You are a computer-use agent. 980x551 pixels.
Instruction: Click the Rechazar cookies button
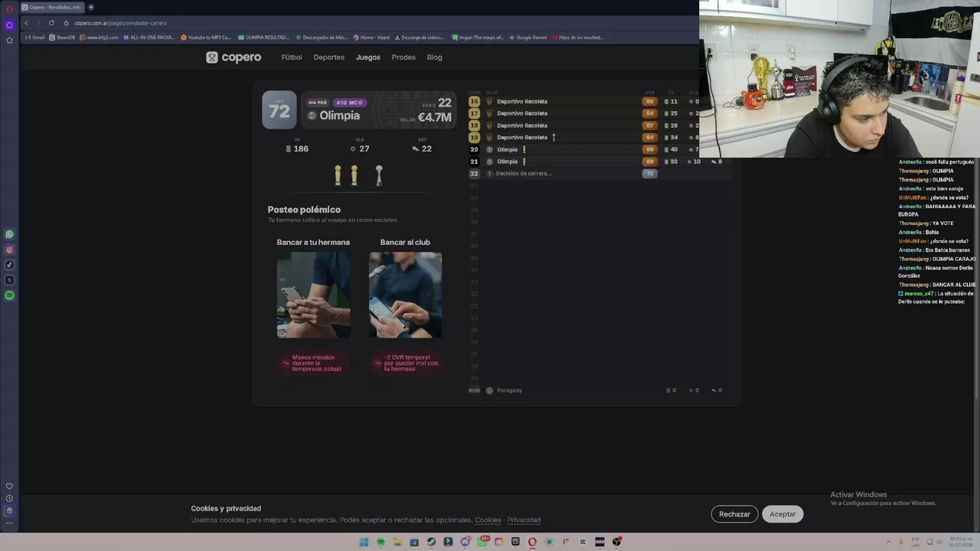734,514
